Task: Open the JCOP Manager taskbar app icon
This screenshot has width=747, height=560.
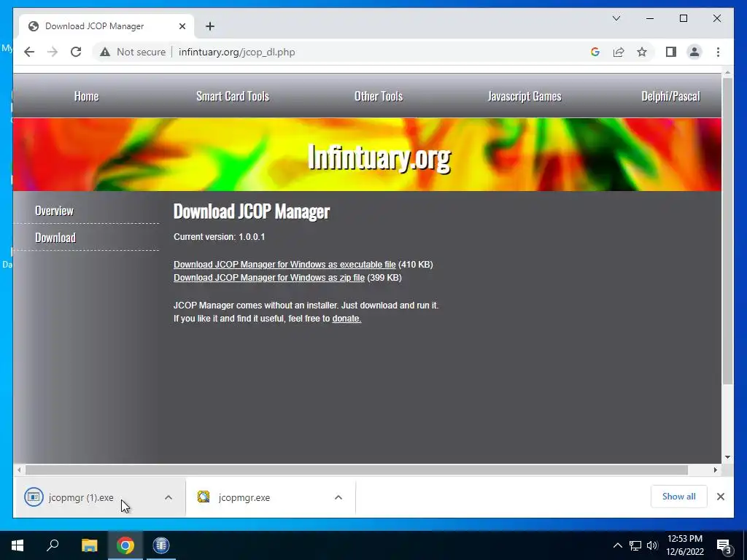Action: coord(161,545)
